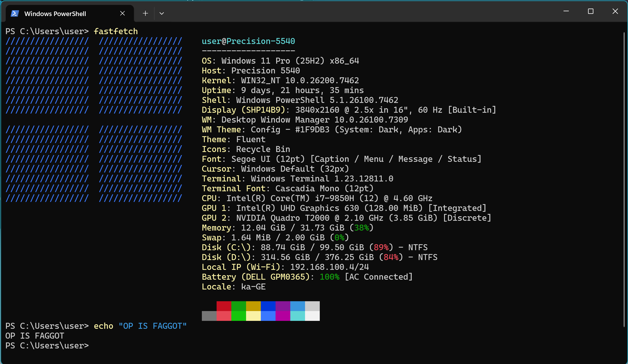Click the cyan swatch in the bottom palette row
This screenshot has width=628, height=364.
tap(297, 316)
